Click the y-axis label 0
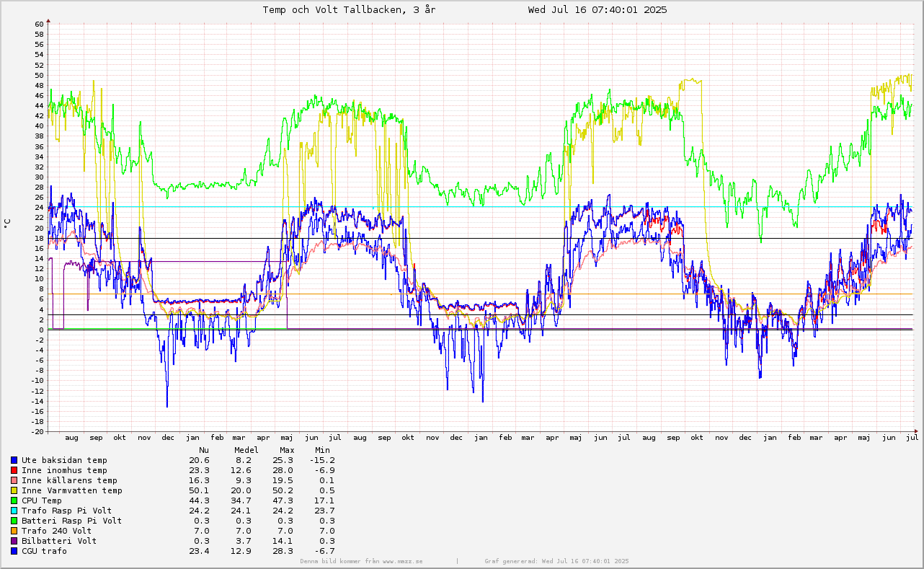The width and height of the screenshot is (924, 569). click(x=41, y=330)
